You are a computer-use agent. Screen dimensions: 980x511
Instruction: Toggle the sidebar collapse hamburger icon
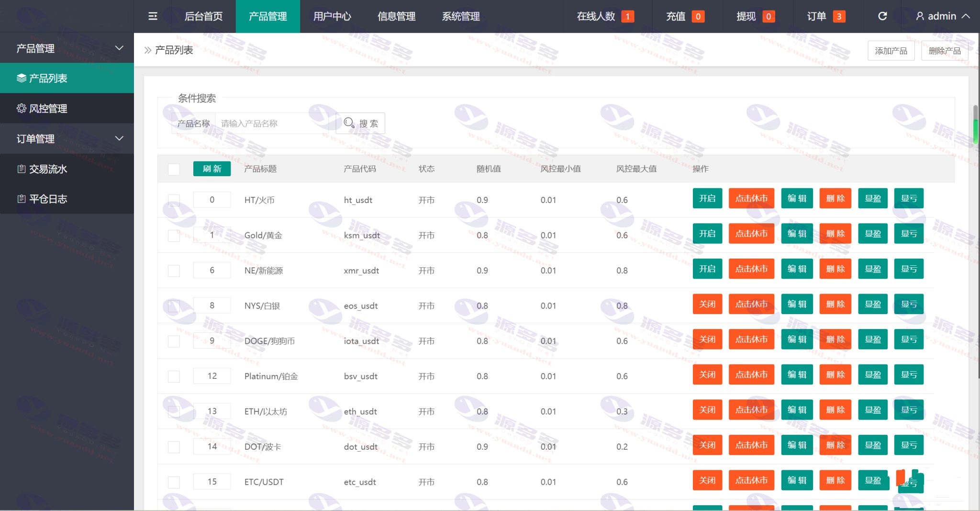[153, 16]
